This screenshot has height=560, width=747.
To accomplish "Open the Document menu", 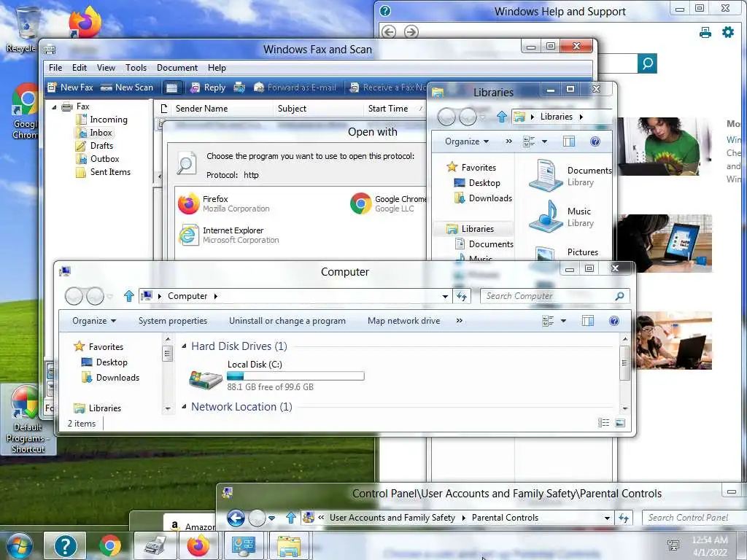I will (177, 68).
